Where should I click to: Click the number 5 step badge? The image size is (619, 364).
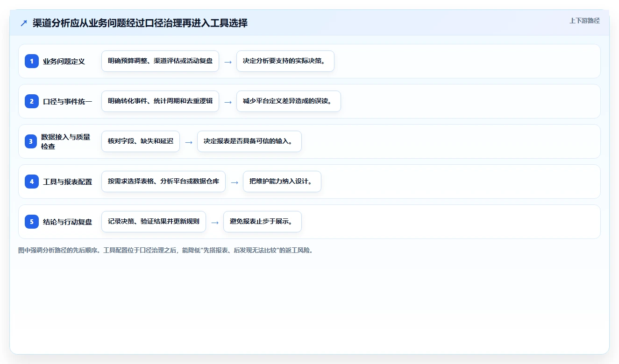[32, 222]
